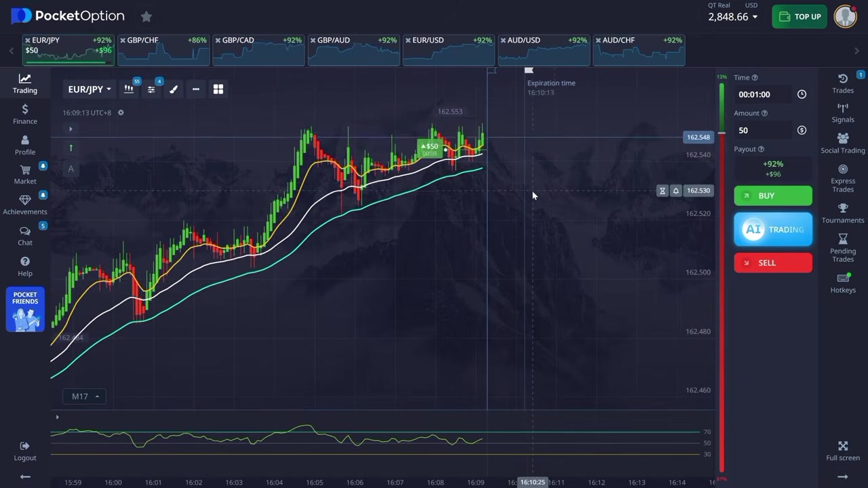This screenshot has width=868, height=488.
Task: Click the dollar icon beside Amount
Action: click(802, 130)
